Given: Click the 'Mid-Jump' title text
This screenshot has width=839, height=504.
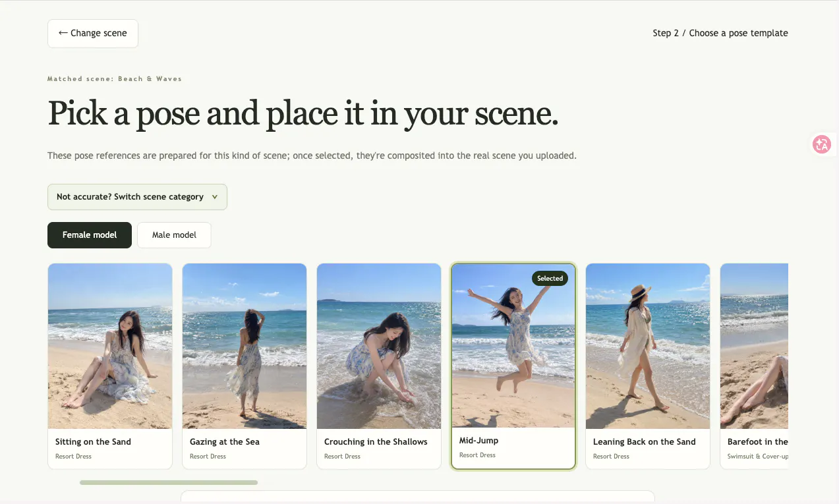Looking at the screenshot, I should [478, 441].
